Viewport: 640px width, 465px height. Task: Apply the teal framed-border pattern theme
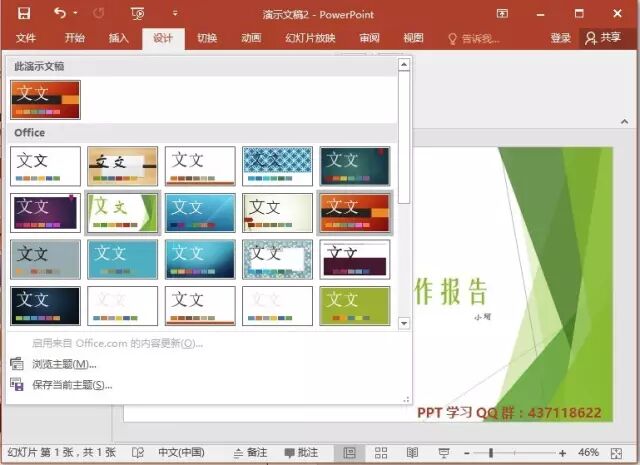[278, 259]
